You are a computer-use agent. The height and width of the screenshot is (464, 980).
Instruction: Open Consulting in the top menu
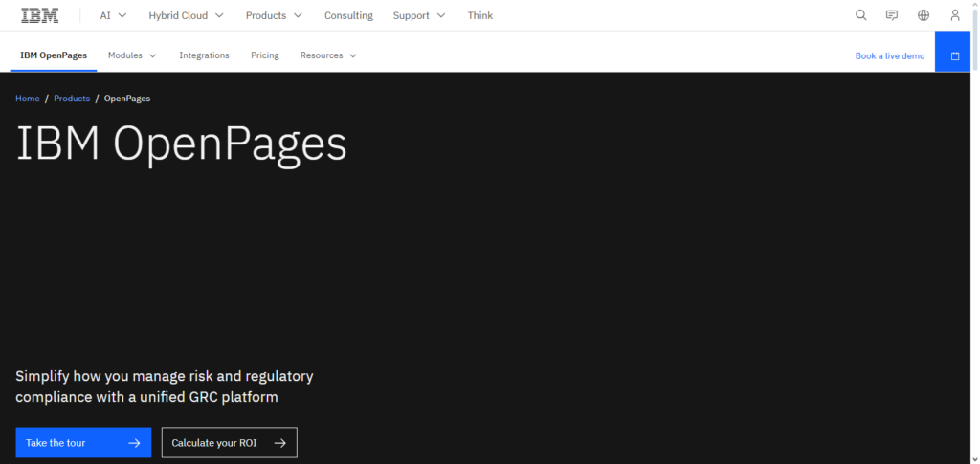click(348, 15)
